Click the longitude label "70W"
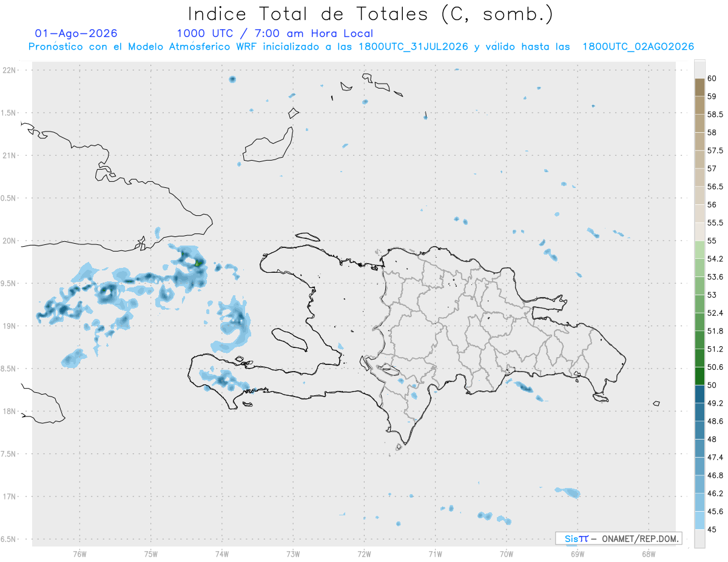The image size is (728, 562). (x=507, y=554)
